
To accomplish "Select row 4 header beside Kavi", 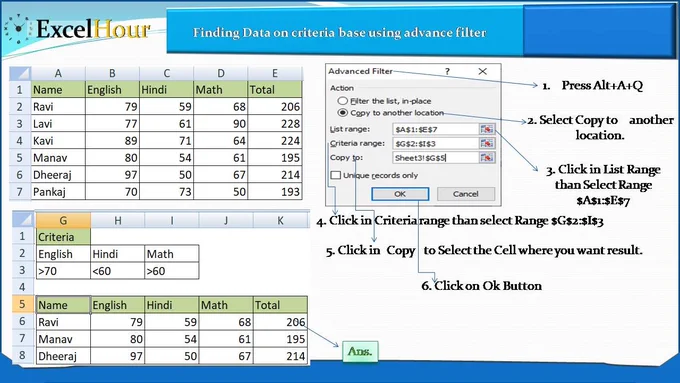I will [20, 141].
